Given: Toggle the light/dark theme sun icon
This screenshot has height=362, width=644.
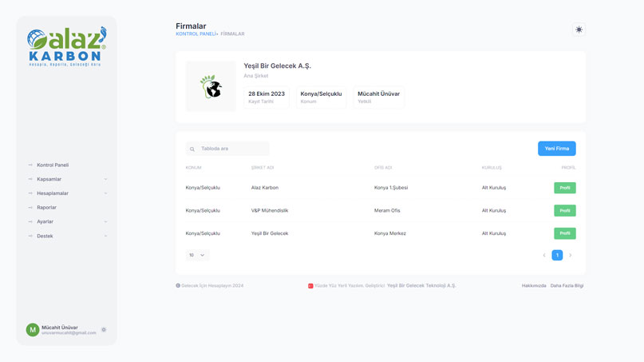Looking at the screenshot, I should point(579,30).
